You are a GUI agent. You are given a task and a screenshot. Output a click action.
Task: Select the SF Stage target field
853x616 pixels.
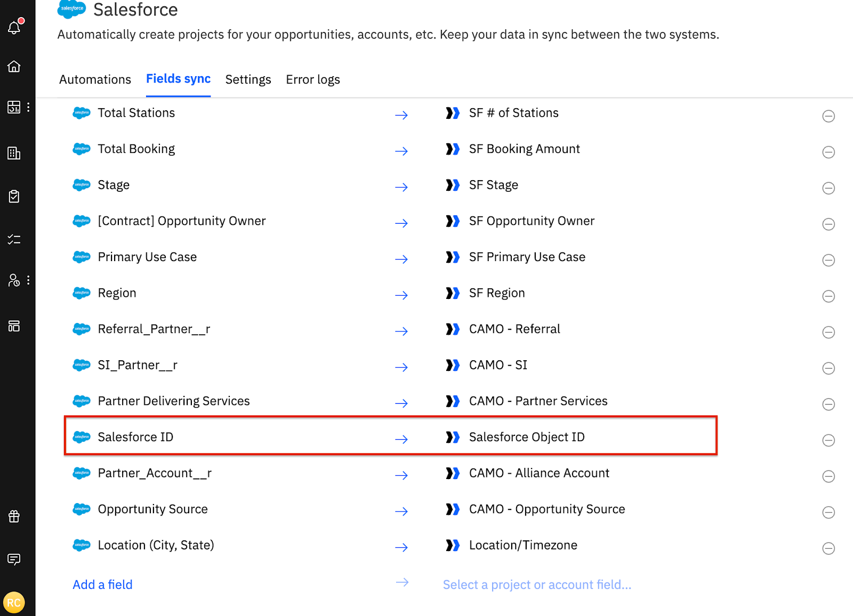pyautogui.click(x=493, y=185)
